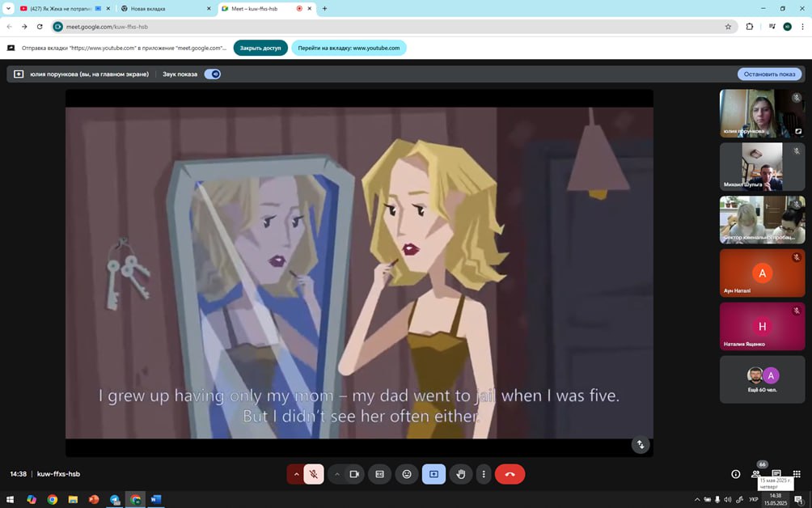Viewport: 812px width, 508px height.
Task: Click the microphone icon in system tray
Action: 717,499
